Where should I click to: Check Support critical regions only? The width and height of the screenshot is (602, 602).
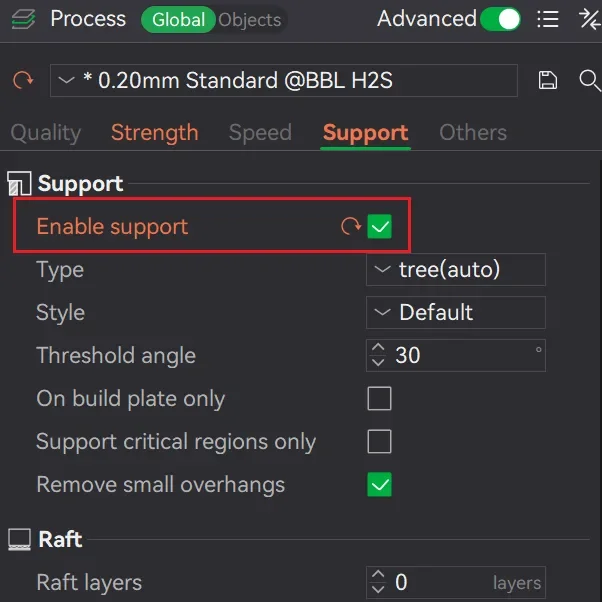(x=379, y=441)
